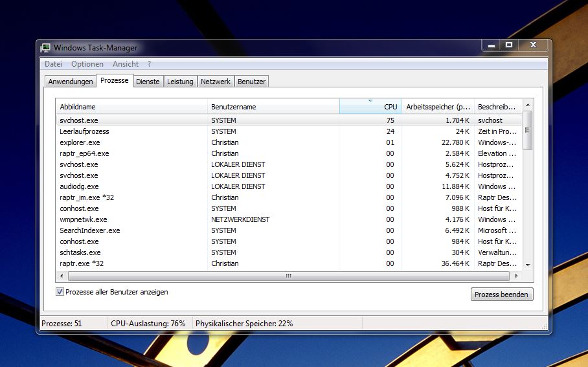588x367 pixels.
Task: Select the wmpnetwk.exe process
Action: point(288,219)
